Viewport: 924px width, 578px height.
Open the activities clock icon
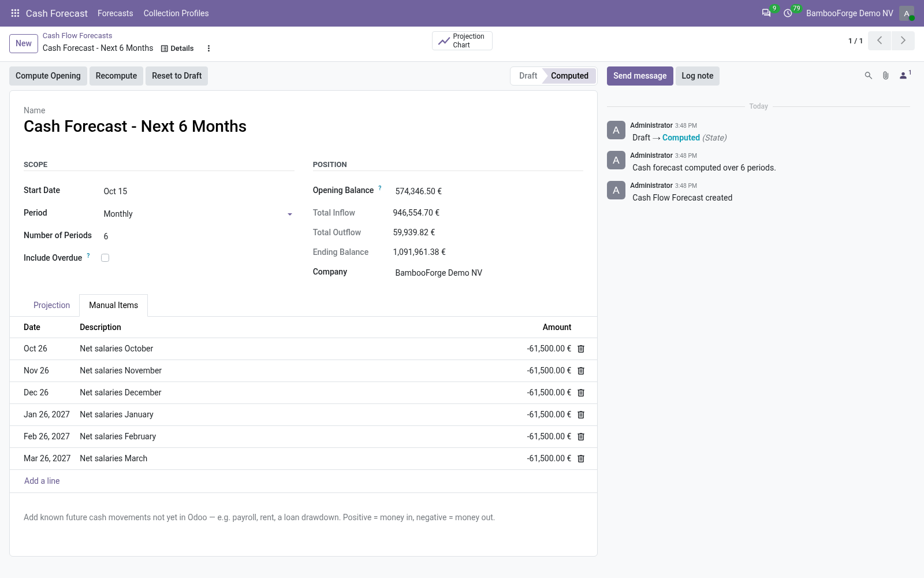[788, 13]
